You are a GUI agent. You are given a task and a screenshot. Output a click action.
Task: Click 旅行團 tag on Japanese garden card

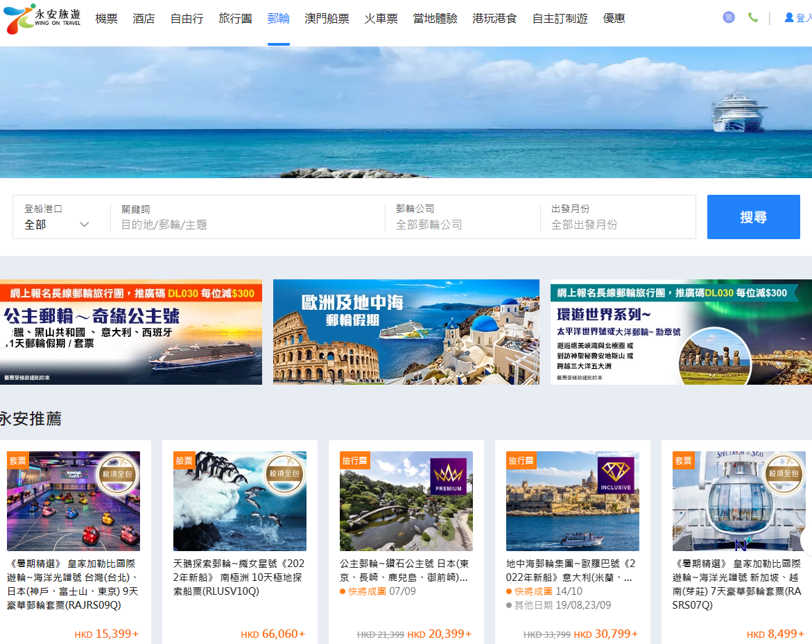pyautogui.click(x=355, y=460)
